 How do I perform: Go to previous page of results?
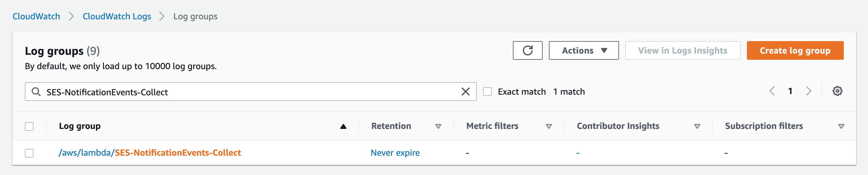[772, 91]
